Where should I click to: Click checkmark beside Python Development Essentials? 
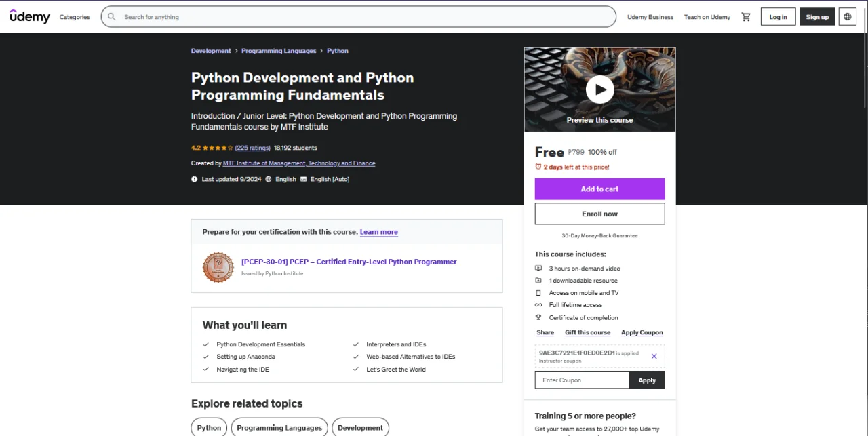[206, 344]
